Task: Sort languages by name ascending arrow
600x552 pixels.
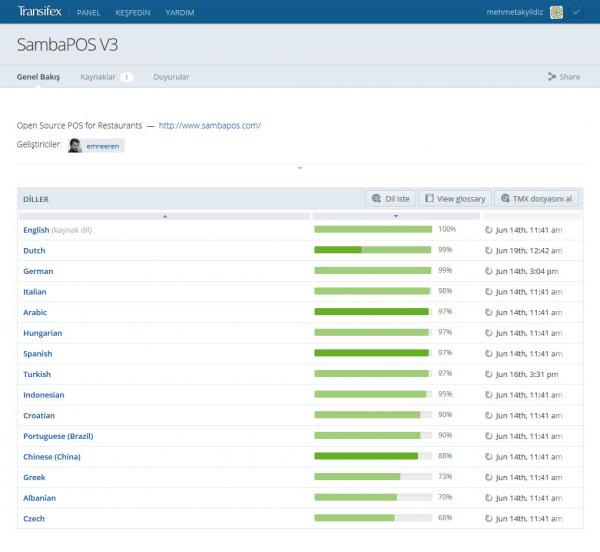Action: (x=164, y=216)
